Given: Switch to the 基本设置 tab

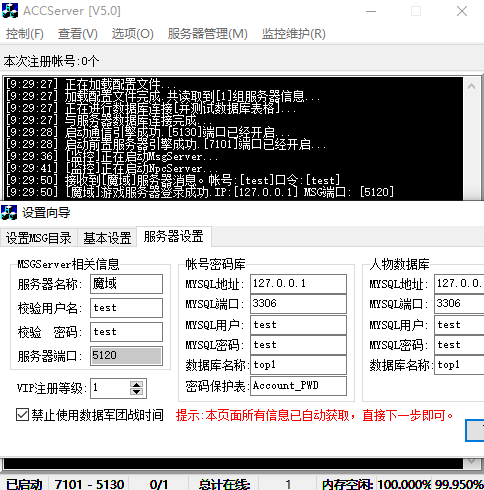Looking at the screenshot, I should tap(107, 238).
